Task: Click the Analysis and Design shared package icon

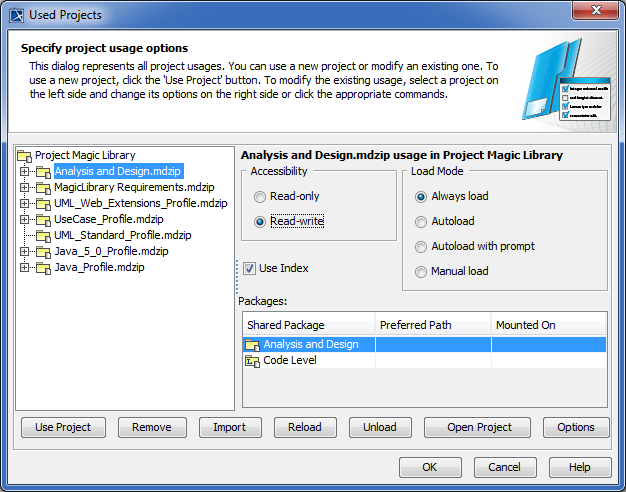Action: coord(252,345)
